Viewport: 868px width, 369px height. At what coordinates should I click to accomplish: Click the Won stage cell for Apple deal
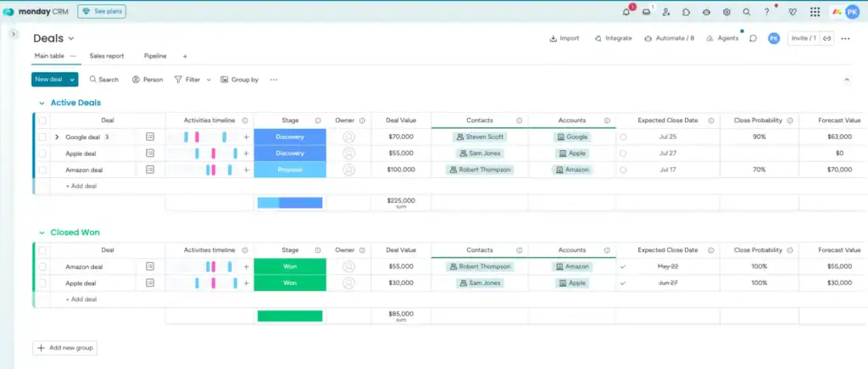click(x=290, y=283)
